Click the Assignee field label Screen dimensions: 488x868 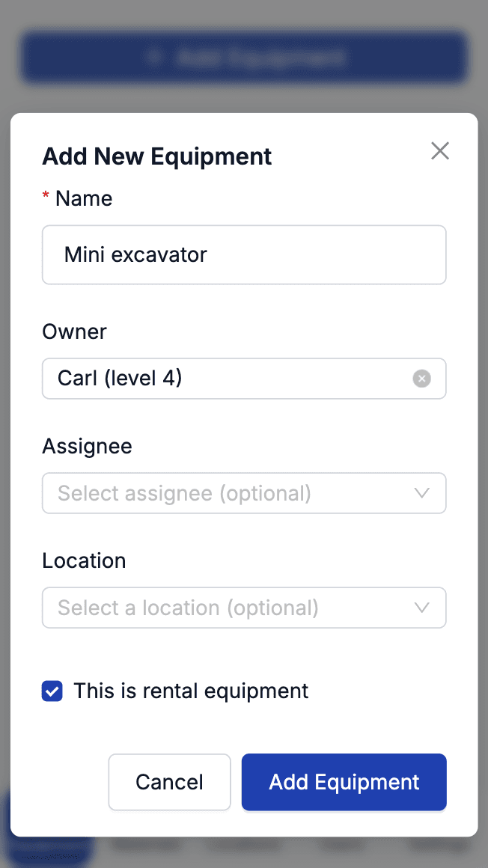click(x=87, y=446)
